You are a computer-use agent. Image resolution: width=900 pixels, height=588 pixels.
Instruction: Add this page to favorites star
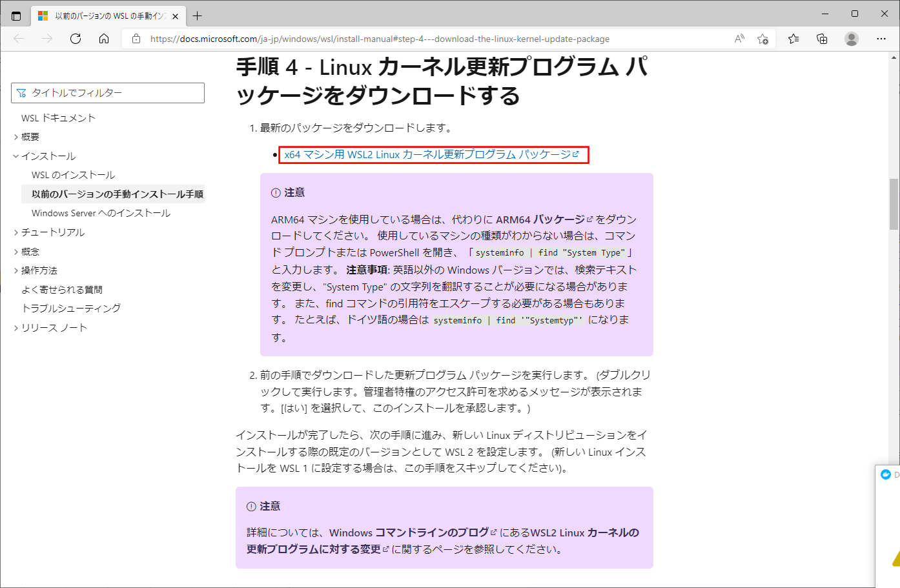762,39
